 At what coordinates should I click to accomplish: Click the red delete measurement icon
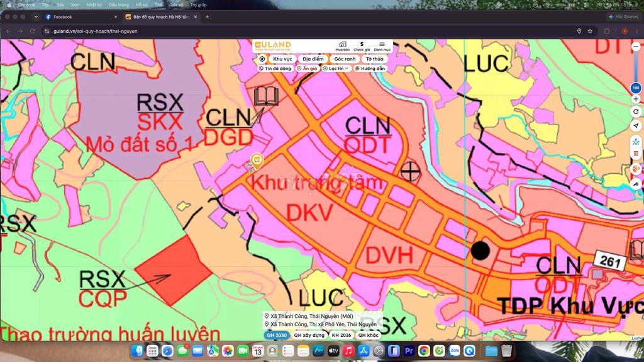(636, 154)
